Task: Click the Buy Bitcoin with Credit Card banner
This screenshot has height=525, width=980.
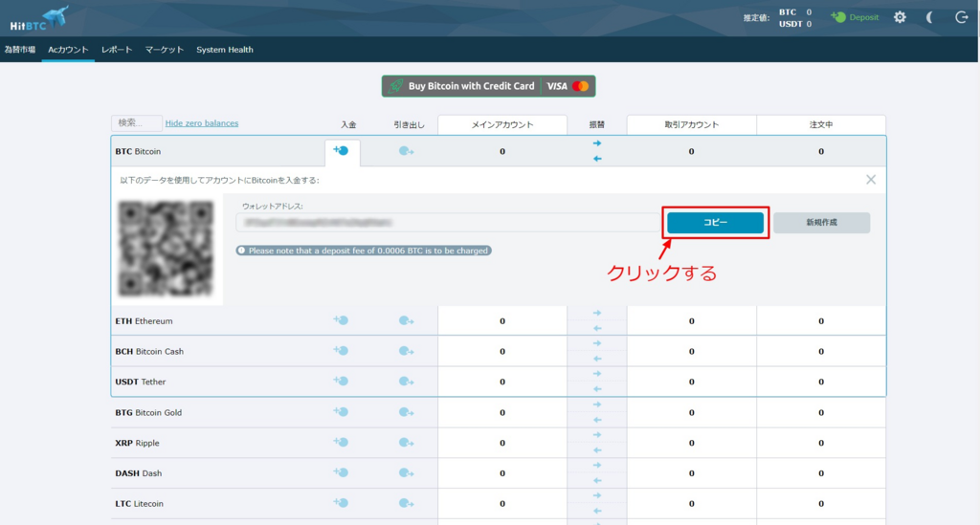Action: coord(488,86)
